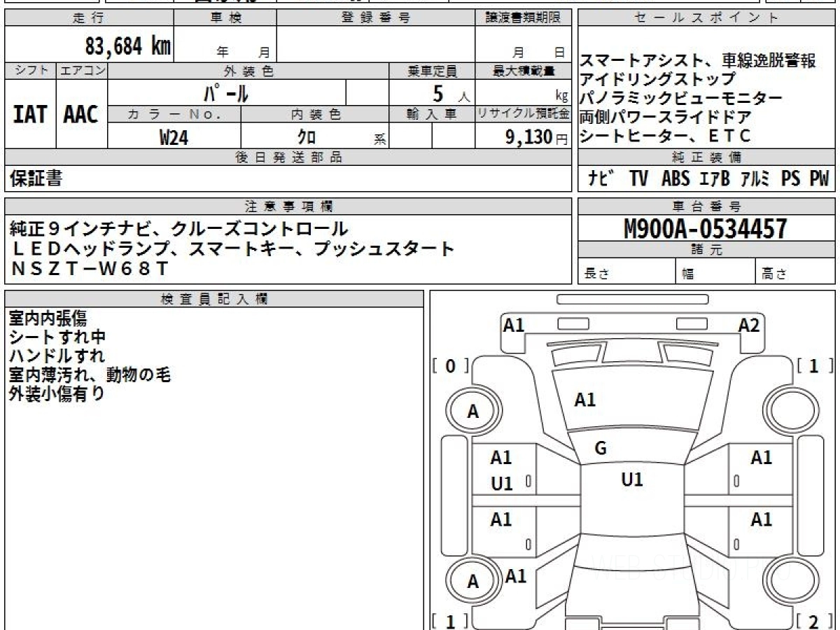Click the ハンドルすれ inspector note

coord(57,356)
